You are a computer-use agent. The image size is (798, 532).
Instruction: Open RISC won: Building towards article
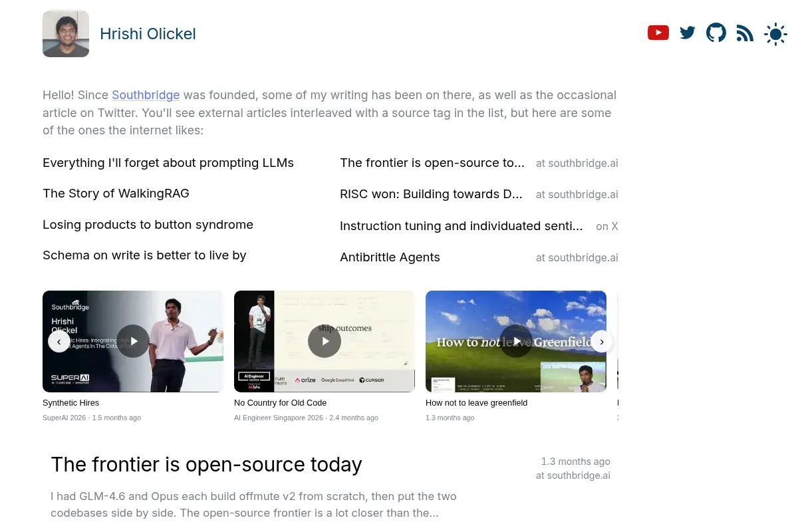point(431,194)
